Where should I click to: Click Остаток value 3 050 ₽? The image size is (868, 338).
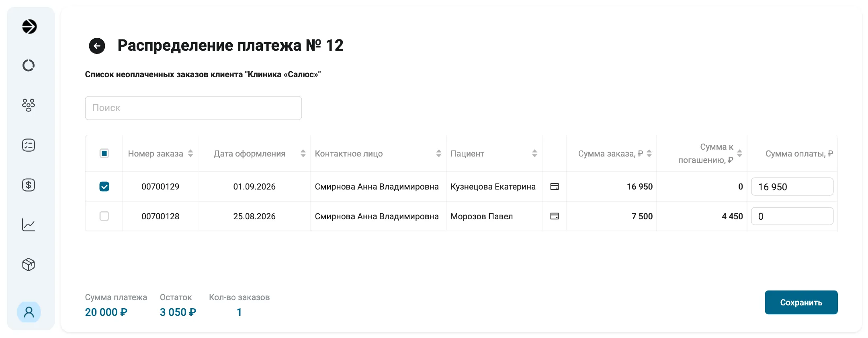(x=178, y=312)
